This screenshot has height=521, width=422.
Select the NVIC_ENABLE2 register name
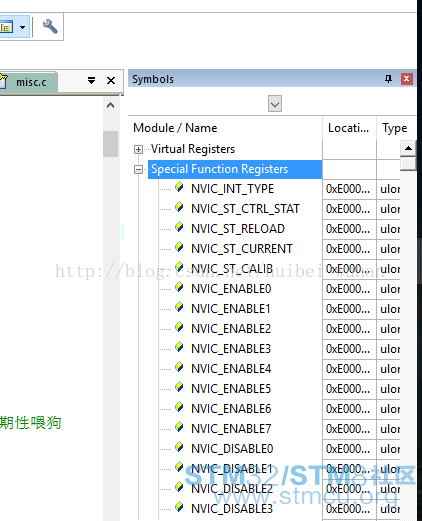click(231, 329)
